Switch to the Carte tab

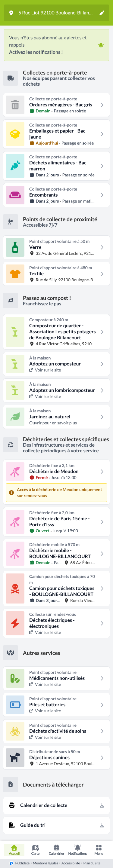(35, 849)
